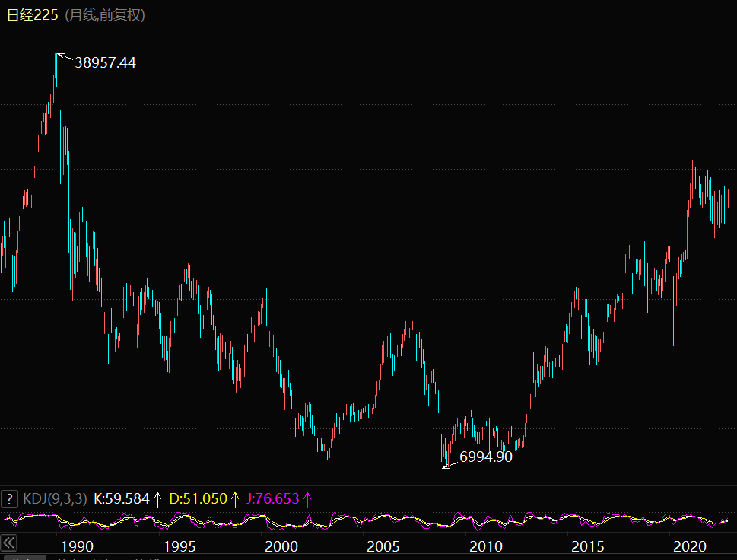Click the 2005 year marker on time axis

click(x=383, y=546)
